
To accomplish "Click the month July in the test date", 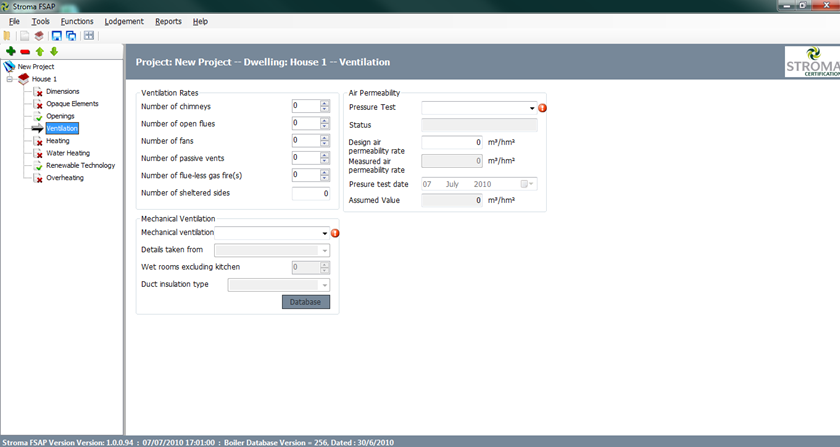I will [452, 184].
